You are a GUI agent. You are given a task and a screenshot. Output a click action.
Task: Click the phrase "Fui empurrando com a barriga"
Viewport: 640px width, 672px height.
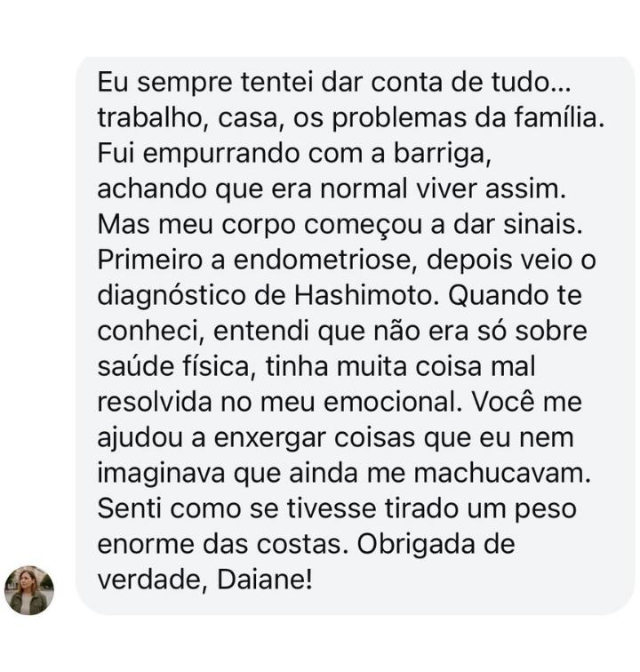[293, 154]
